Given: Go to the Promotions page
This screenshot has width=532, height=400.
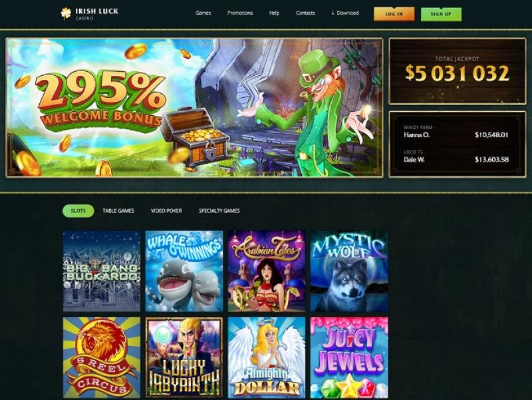Looking at the screenshot, I should pos(240,13).
